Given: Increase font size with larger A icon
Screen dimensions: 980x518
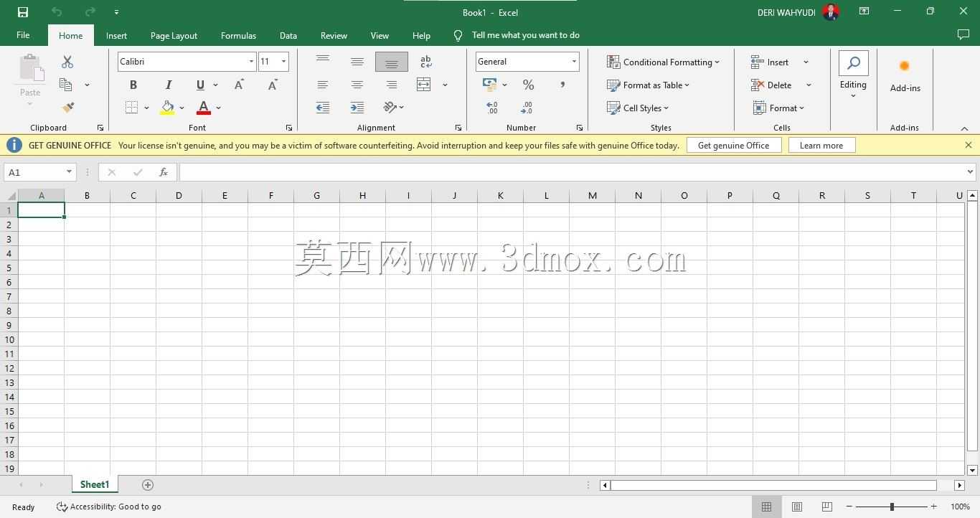Looking at the screenshot, I should (x=239, y=85).
